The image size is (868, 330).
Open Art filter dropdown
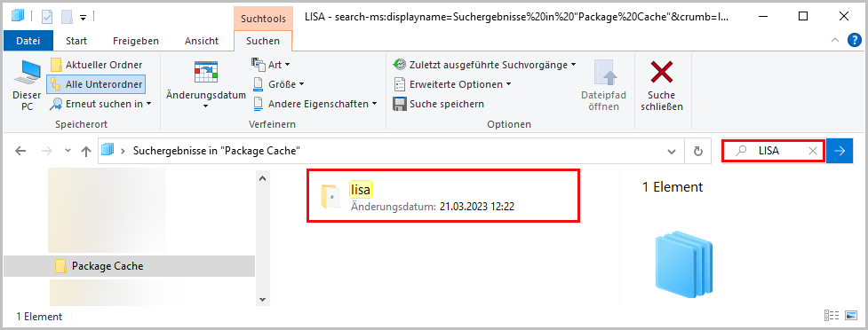(271, 65)
